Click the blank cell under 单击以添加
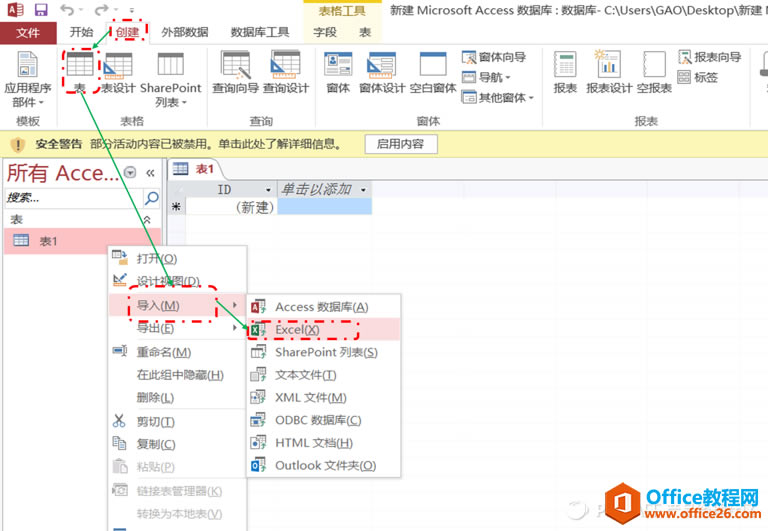 [x=325, y=207]
